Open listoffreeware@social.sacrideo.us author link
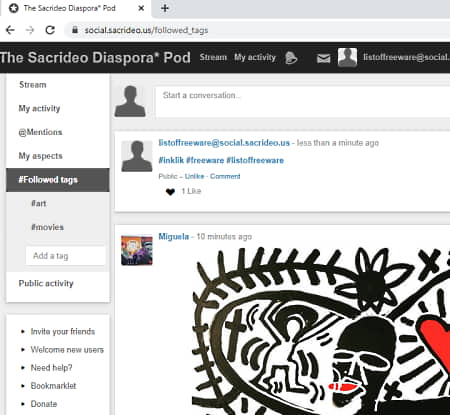This screenshot has width=450, height=415. (224, 143)
